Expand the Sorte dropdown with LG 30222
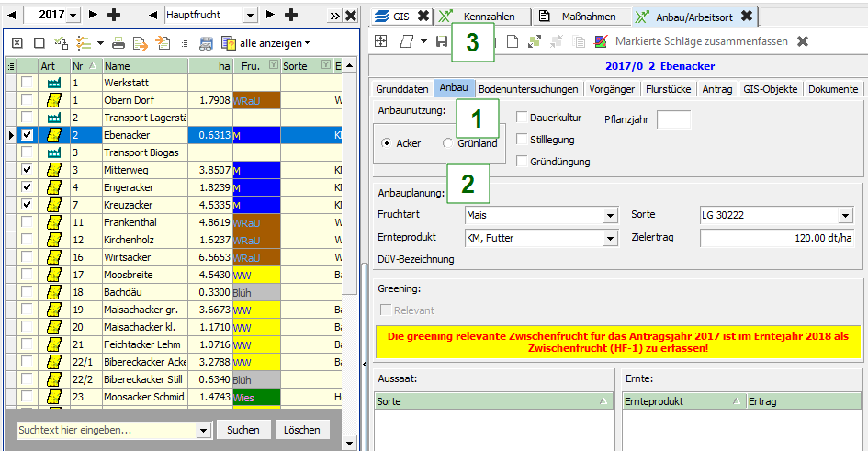 845,216
